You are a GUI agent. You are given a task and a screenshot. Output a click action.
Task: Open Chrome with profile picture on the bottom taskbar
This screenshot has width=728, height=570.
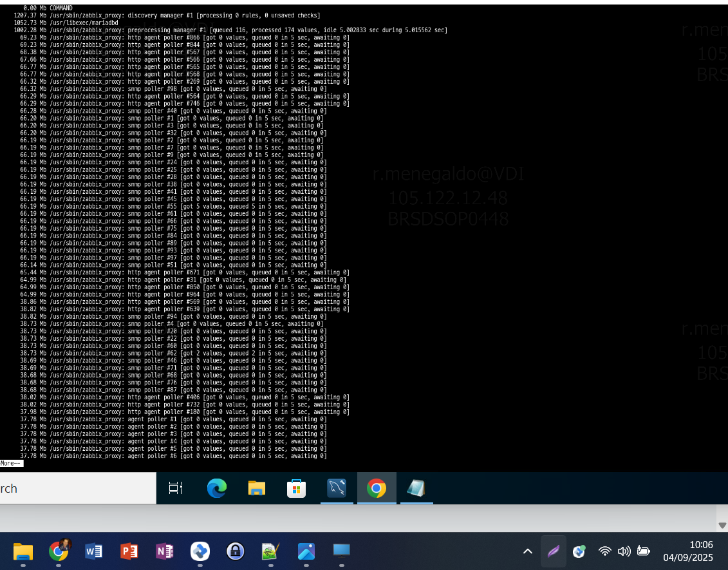[x=59, y=551]
